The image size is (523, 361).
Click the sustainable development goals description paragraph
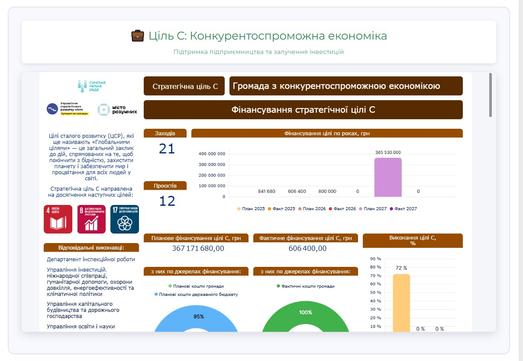[x=91, y=157]
